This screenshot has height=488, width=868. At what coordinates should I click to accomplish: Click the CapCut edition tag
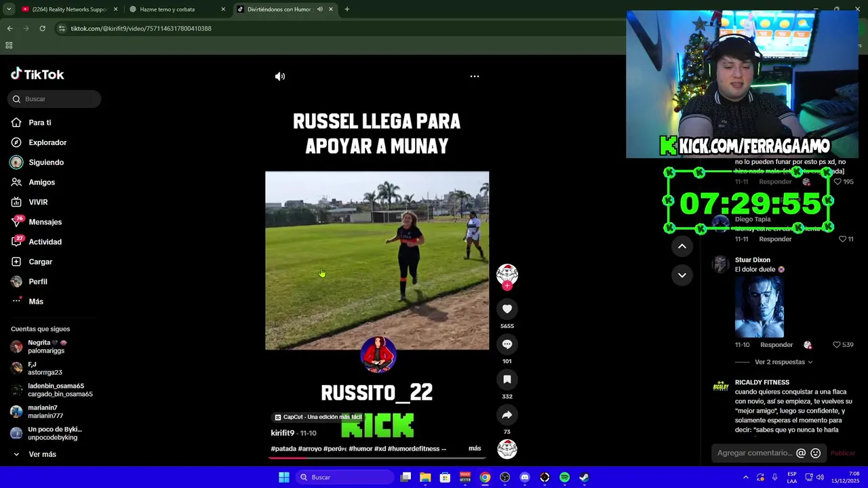click(318, 418)
